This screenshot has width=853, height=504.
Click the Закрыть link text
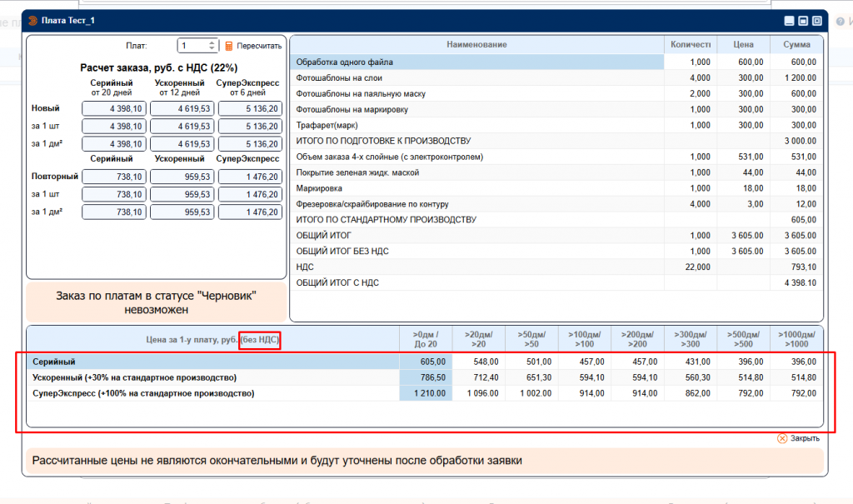click(x=805, y=438)
